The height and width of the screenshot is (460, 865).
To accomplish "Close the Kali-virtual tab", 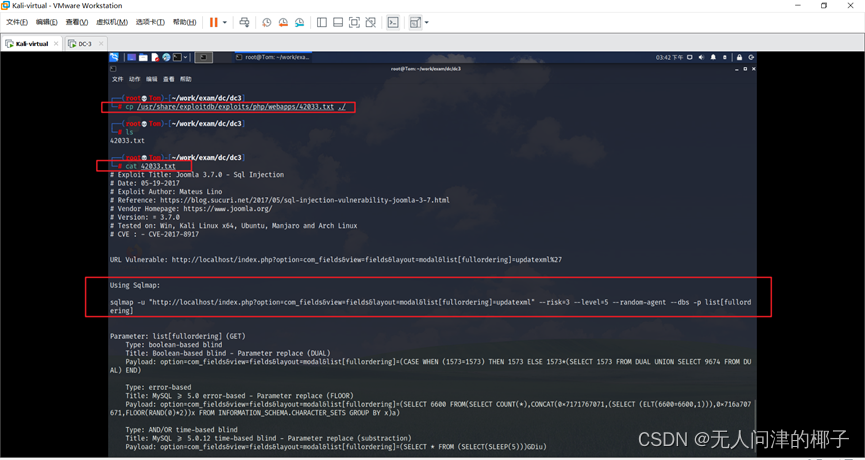I will point(56,44).
